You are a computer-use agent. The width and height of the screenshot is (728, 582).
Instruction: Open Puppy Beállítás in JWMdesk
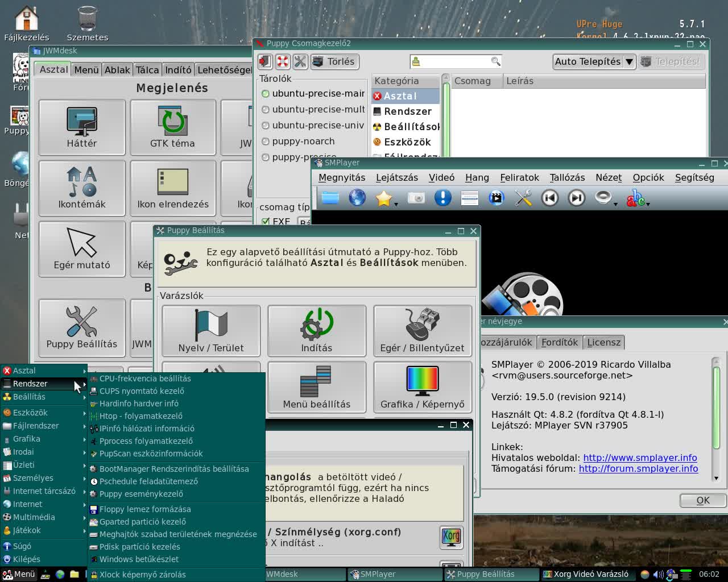[x=82, y=328]
